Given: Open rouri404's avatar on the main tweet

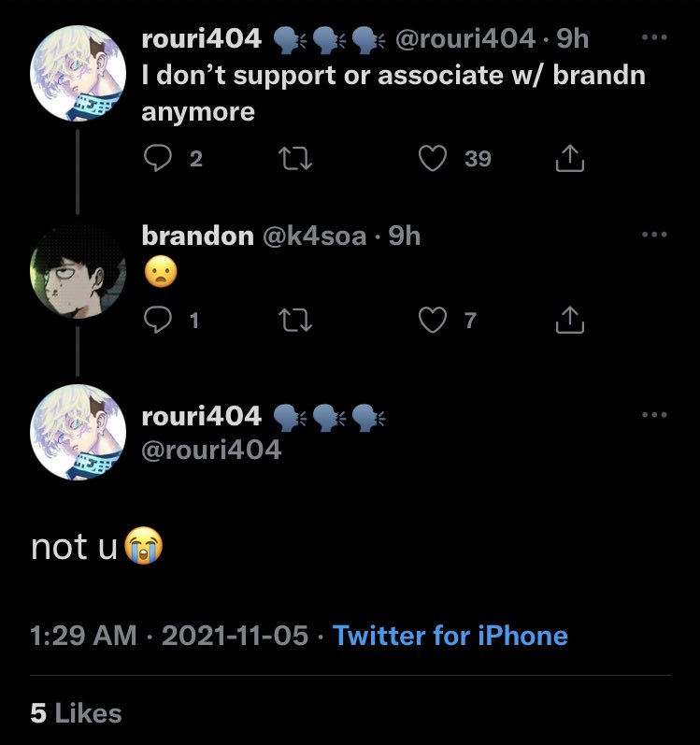Looking at the screenshot, I should [78, 433].
